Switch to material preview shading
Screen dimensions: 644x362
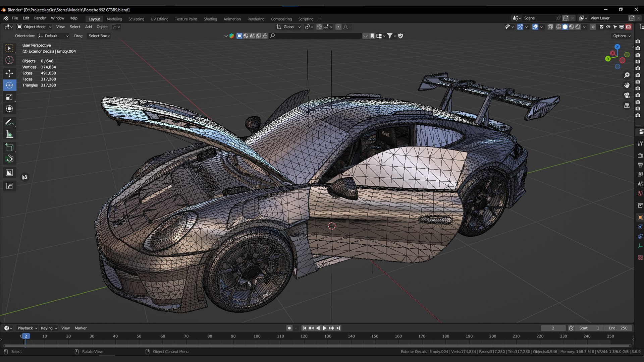pos(572,27)
